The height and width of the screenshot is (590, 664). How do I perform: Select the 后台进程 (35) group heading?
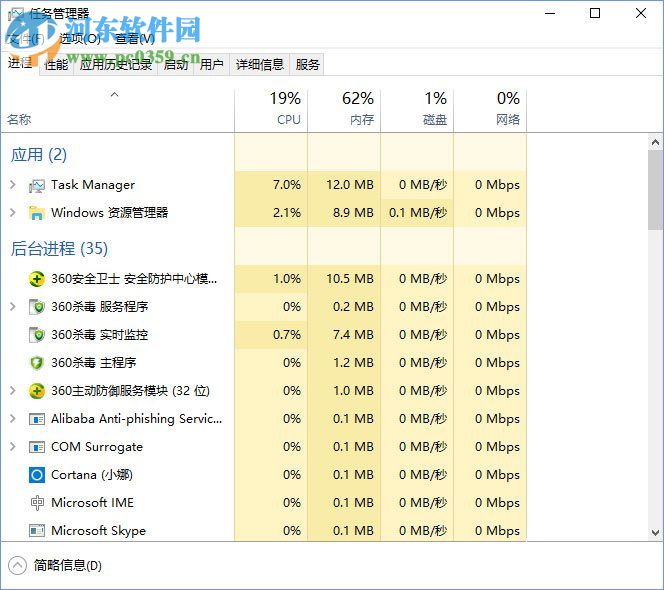59,249
